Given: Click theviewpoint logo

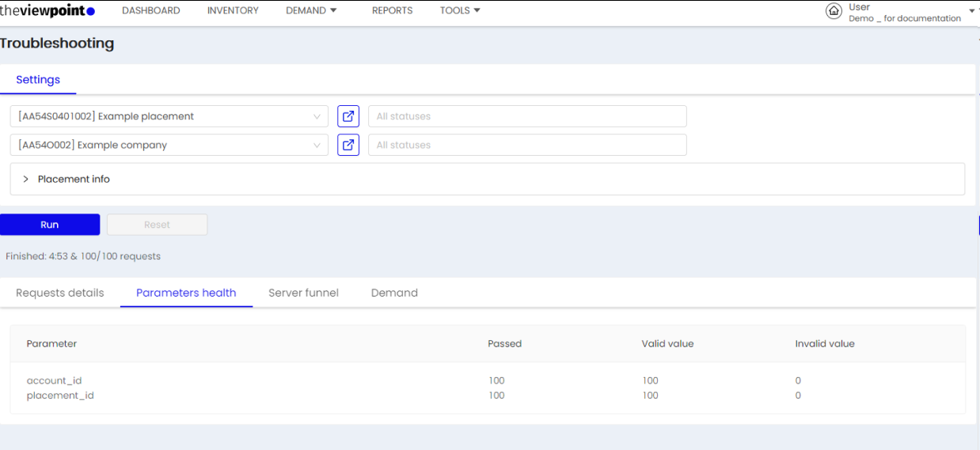Looking at the screenshot, I should coord(47,11).
